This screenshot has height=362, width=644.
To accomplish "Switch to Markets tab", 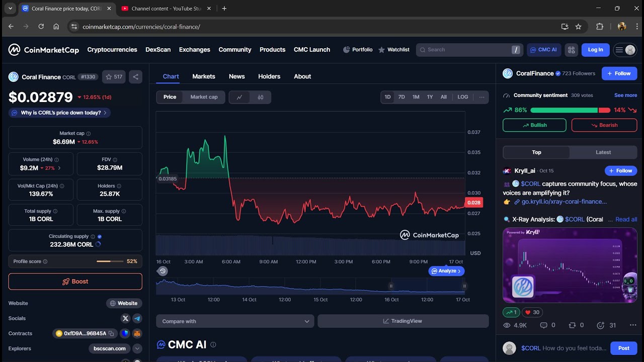I will [204, 76].
